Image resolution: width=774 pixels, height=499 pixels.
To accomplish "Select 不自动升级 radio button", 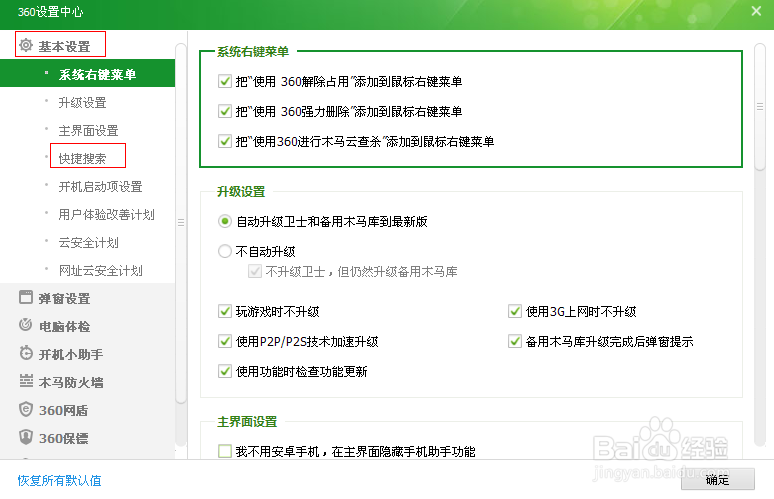I will (225, 252).
